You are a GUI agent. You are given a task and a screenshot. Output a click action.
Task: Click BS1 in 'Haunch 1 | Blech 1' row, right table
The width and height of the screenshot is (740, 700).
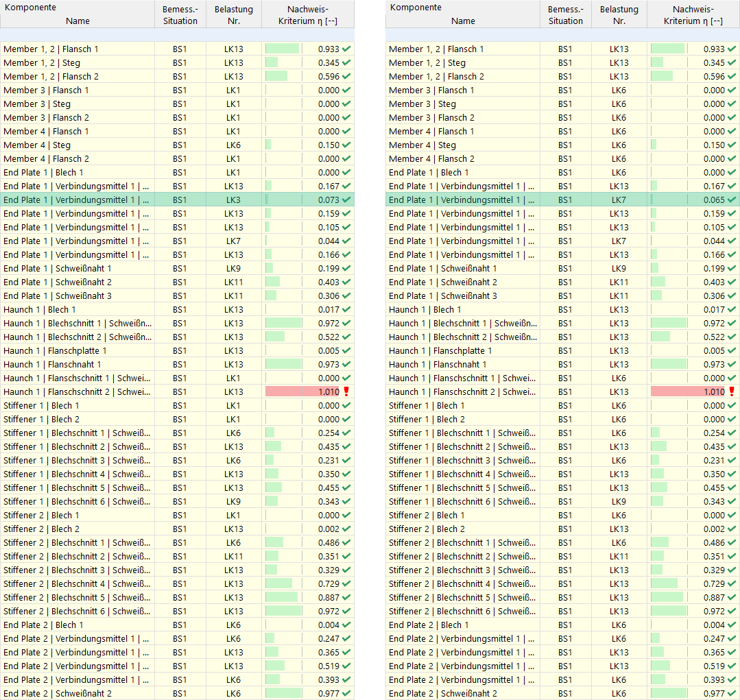click(565, 309)
